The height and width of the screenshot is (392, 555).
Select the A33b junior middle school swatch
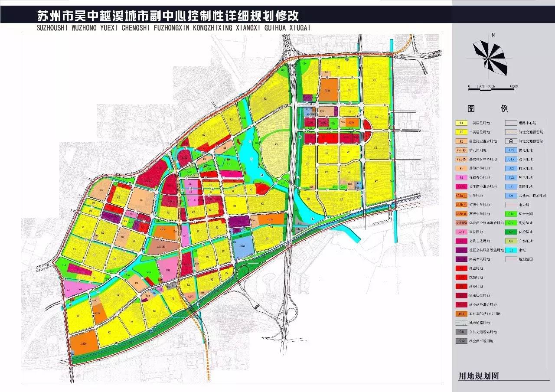pyautogui.click(x=461, y=205)
